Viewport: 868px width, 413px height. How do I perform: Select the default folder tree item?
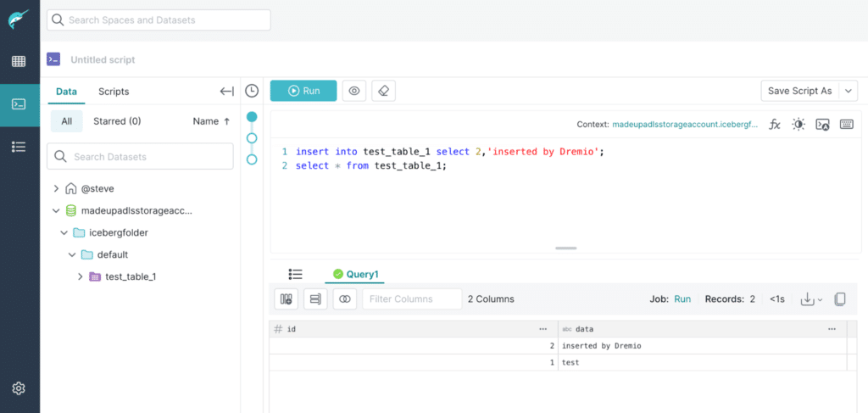(x=113, y=254)
